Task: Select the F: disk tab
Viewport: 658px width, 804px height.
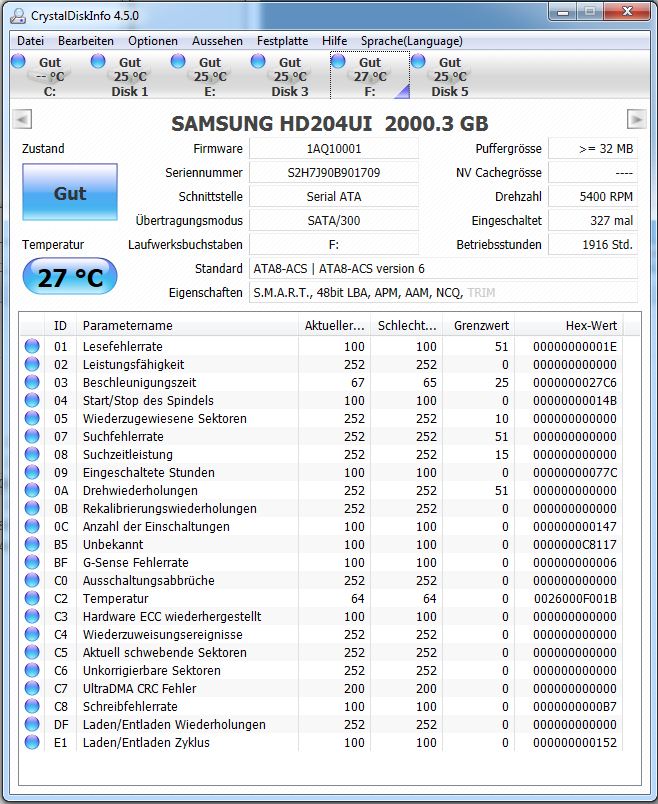Action: 370,76
